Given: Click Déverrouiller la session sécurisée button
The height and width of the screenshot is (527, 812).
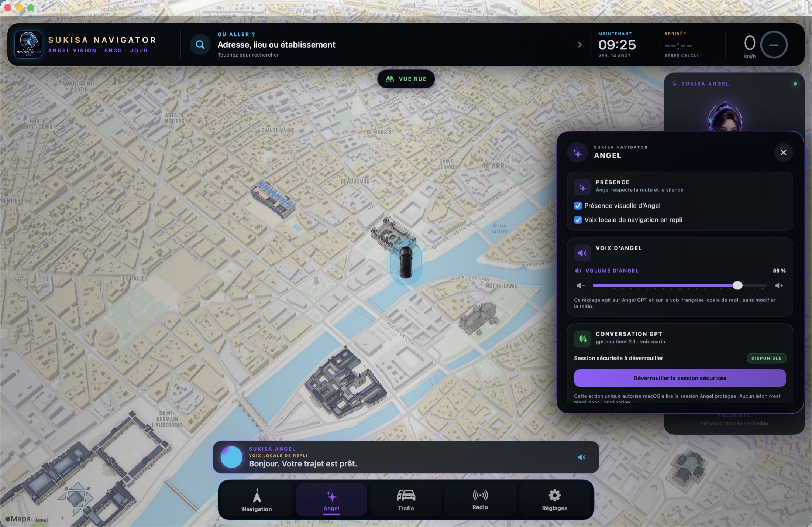Looking at the screenshot, I should click(680, 378).
